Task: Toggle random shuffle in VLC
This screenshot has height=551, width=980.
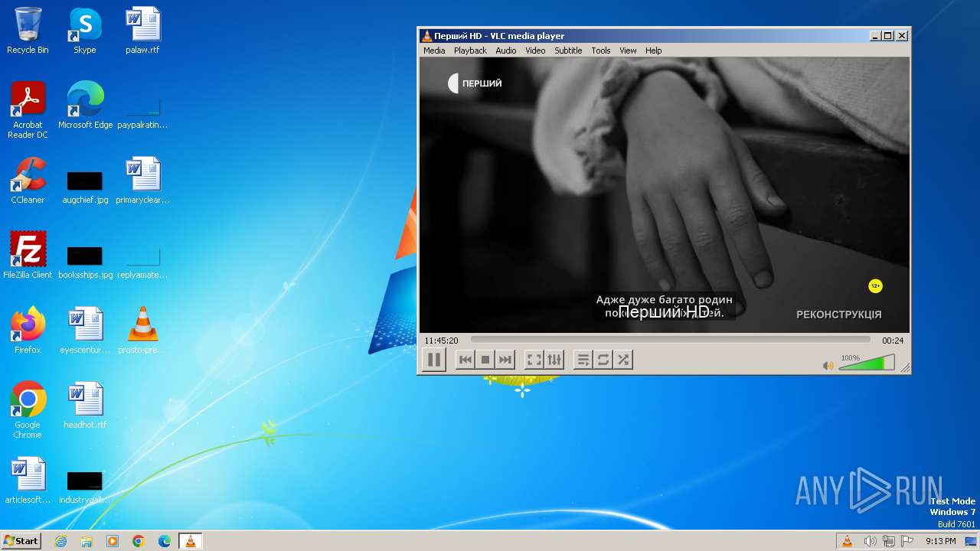Action: [x=623, y=360]
